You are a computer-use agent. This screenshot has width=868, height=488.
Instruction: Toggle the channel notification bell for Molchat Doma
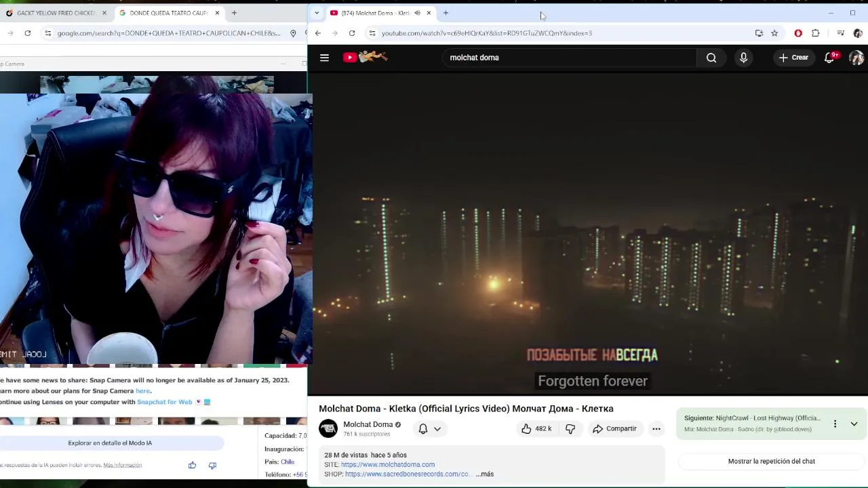pos(422,428)
